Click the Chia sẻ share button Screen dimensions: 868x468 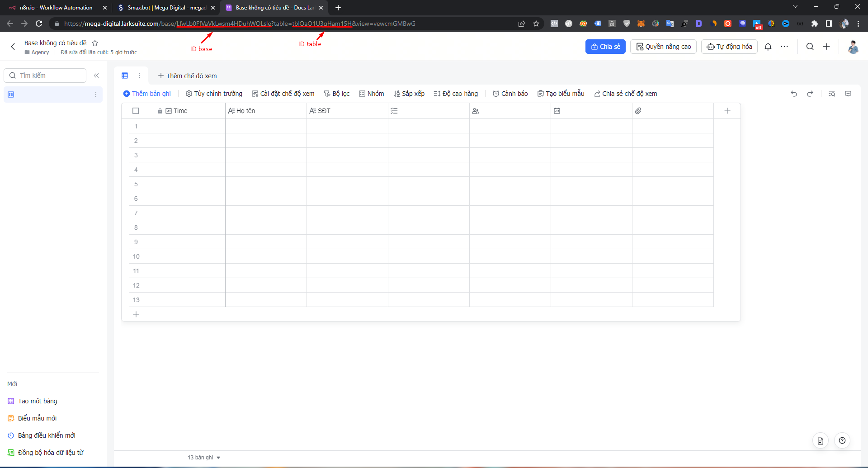click(x=605, y=47)
